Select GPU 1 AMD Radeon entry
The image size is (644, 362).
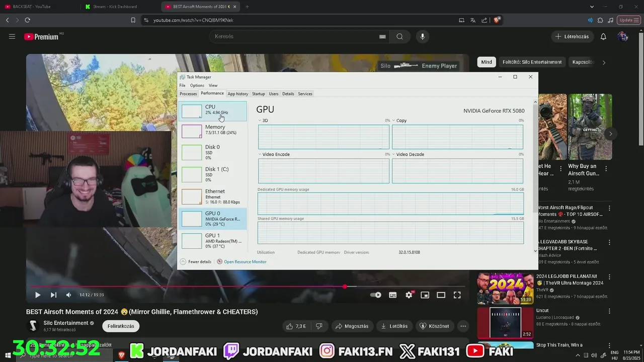[213, 240]
